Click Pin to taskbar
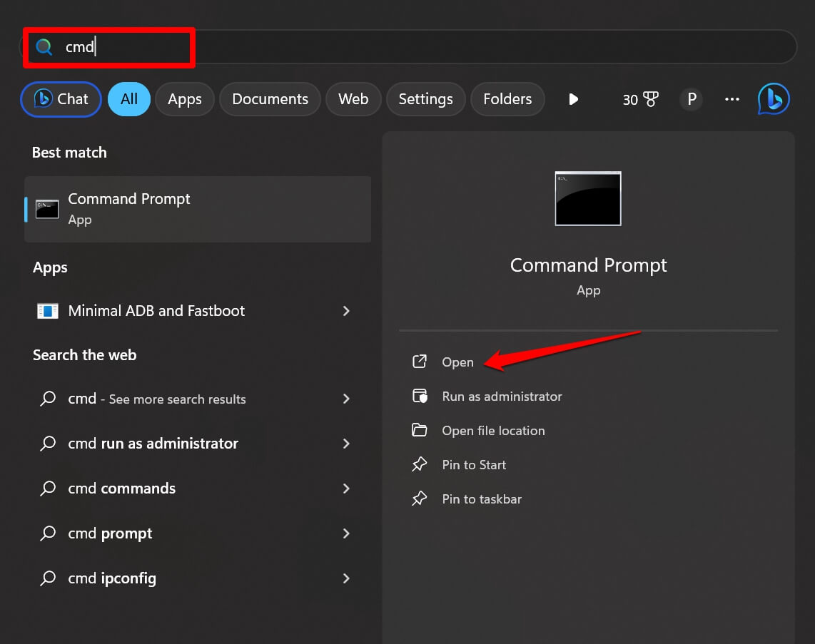The width and height of the screenshot is (815, 644). coord(482,499)
